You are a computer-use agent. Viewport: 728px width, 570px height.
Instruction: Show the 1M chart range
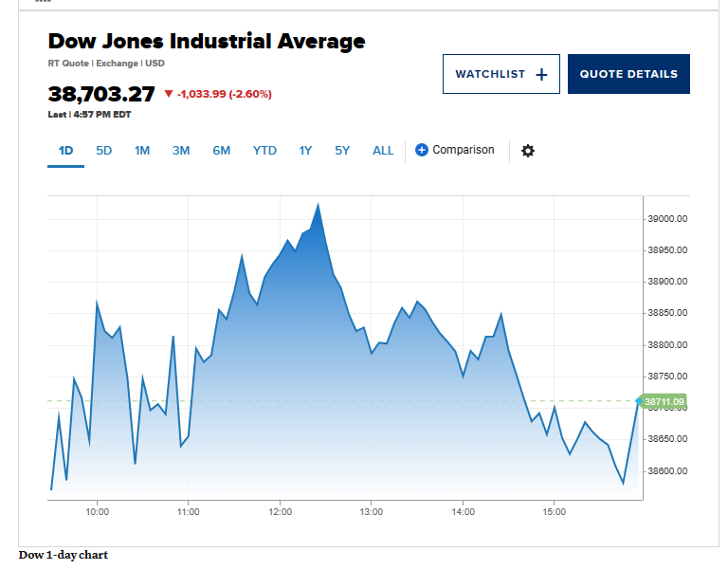tap(142, 151)
